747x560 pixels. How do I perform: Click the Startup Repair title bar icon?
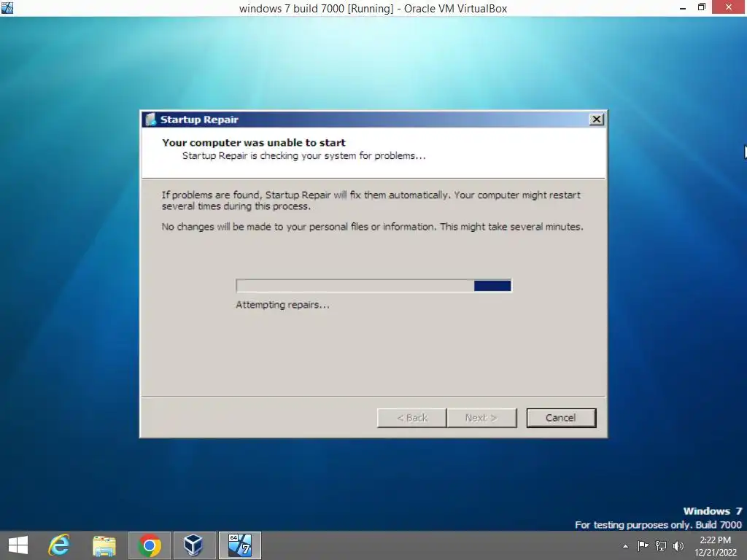click(x=150, y=120)
